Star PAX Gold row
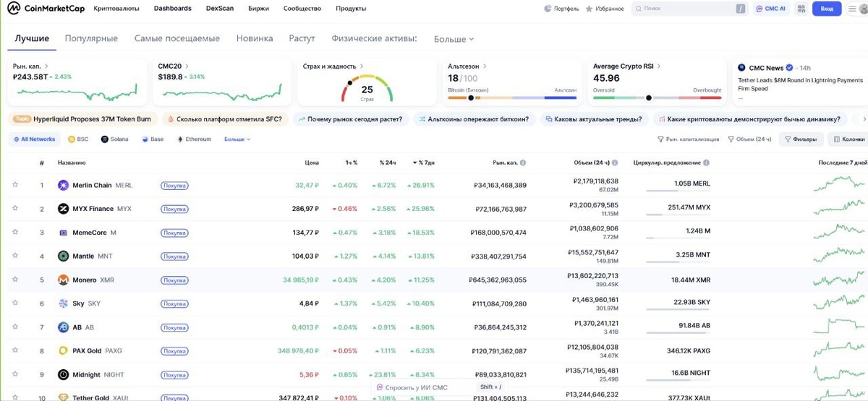This screenshot has height=401, width=868. [x=14, y=351]
